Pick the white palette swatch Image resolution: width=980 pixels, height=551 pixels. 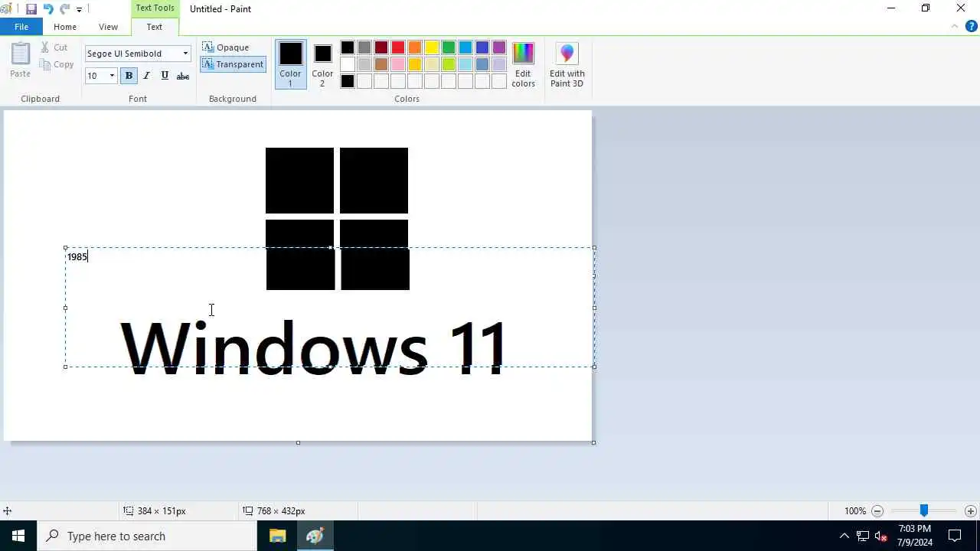click(x=348, y=64)
